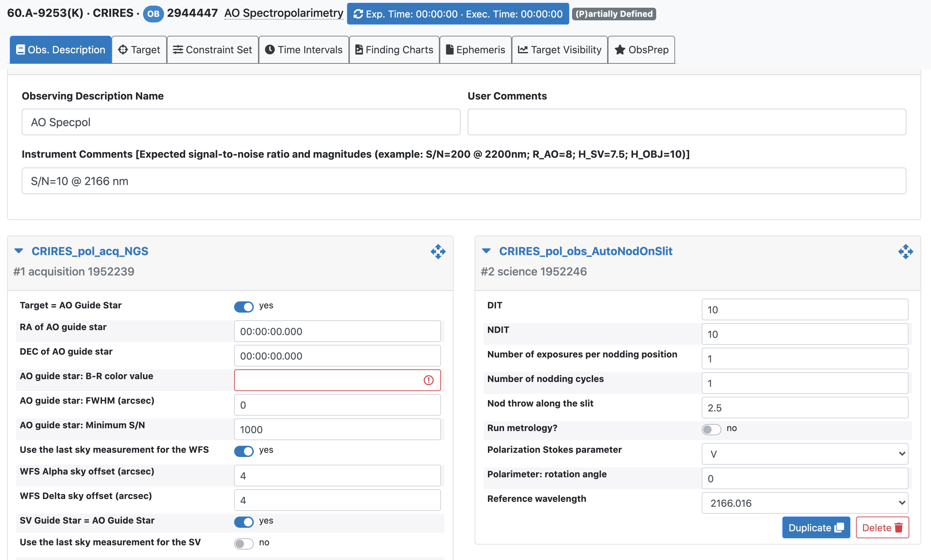Open the Finding Charts tab
The width and height of the screenshot is (931, 560).
tap(394, 49)
